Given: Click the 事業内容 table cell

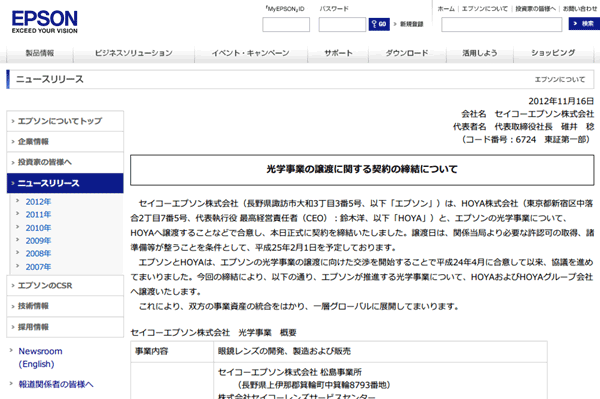Looking at the screenshot, I should (172, 352).
